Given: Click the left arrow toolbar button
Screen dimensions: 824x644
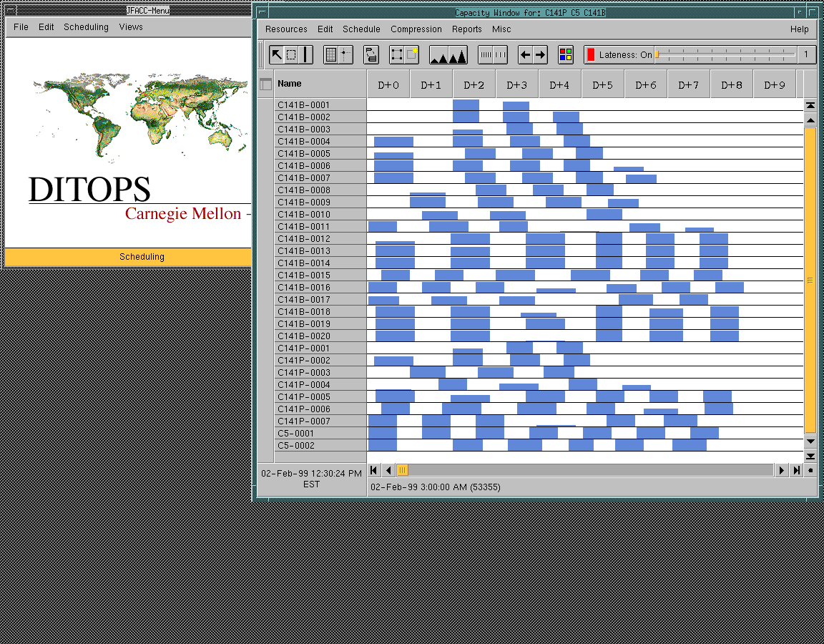Looking at the screenshot, I should [525, 54].
